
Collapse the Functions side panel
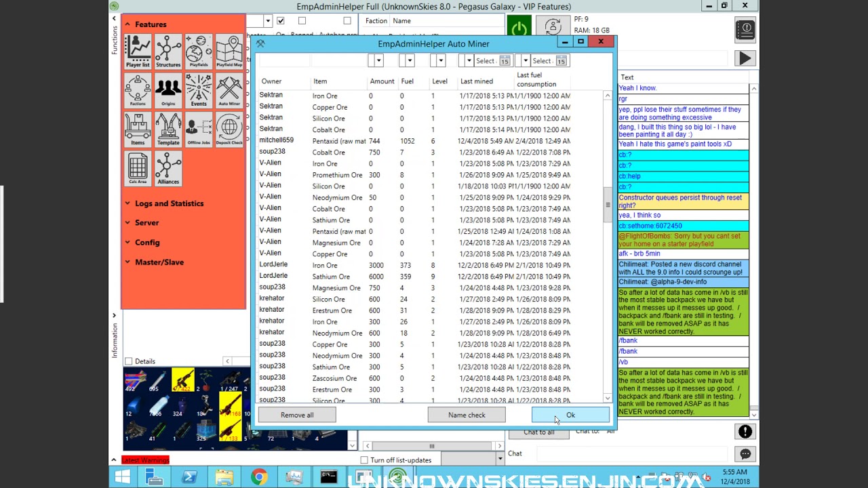[x=114, y=19]
